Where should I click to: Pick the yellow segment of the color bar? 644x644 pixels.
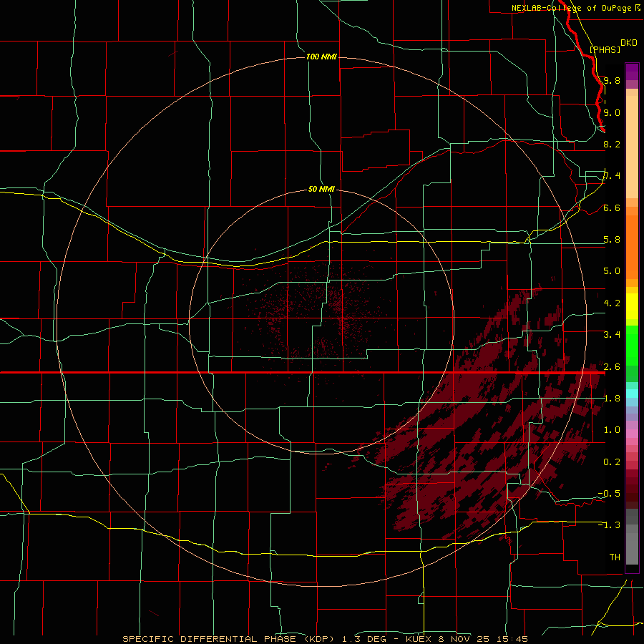(x=632, y=306)
